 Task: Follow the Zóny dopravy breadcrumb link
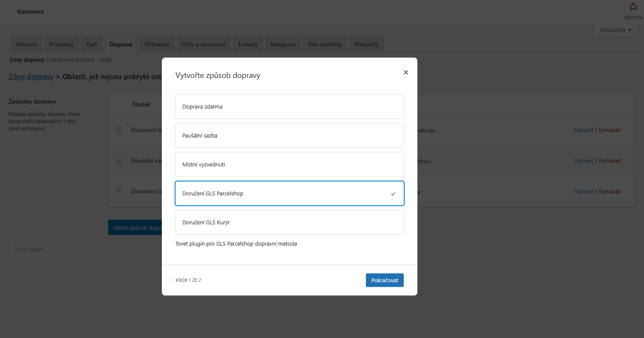tap(31, 77)
